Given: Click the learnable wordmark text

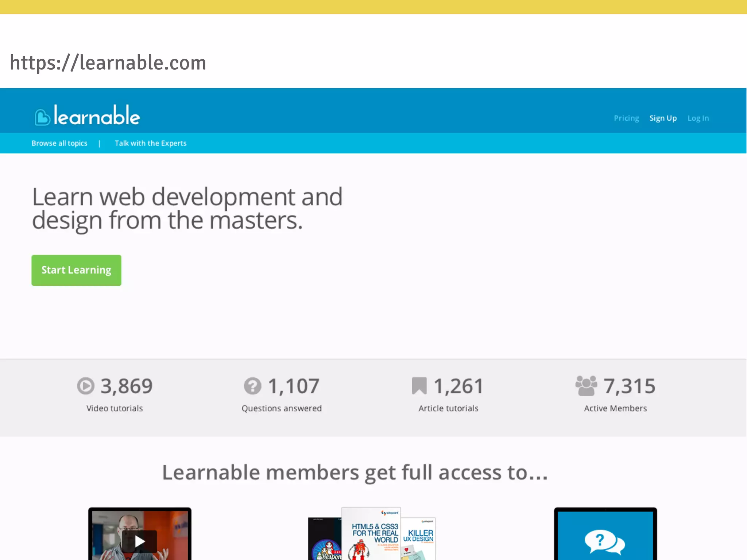Looking at the screenshot, I should (97, 116).
